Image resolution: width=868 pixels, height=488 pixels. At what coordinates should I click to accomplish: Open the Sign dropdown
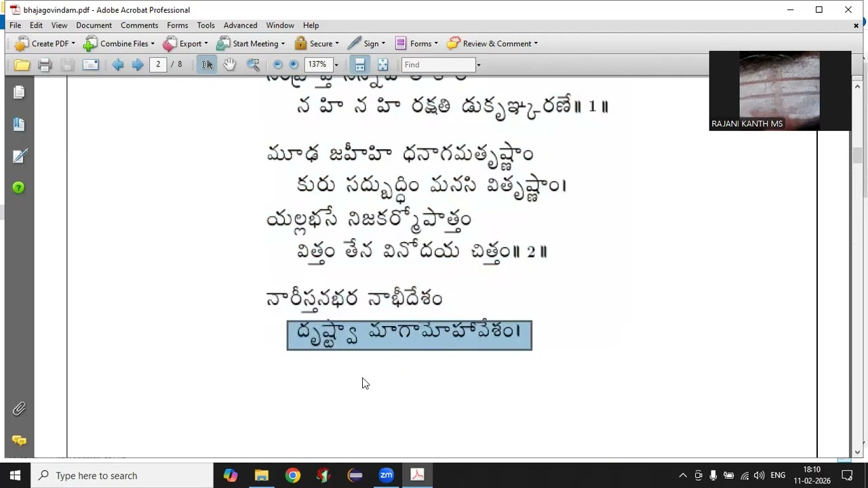point(366,43)
